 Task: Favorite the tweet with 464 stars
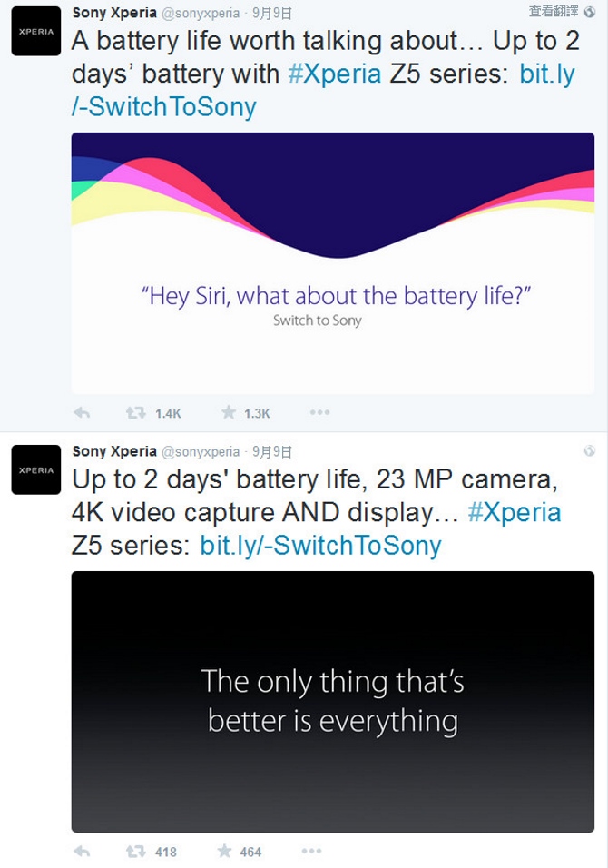225,852
